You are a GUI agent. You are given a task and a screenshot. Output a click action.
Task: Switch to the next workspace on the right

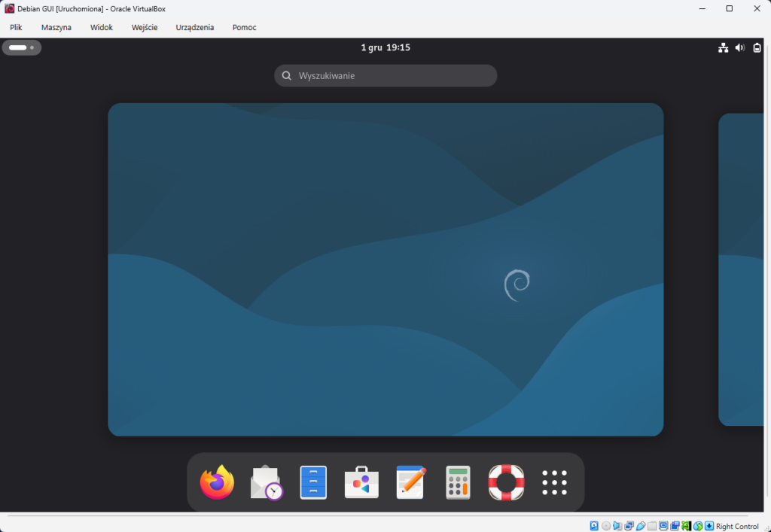(x=742, y=269)
